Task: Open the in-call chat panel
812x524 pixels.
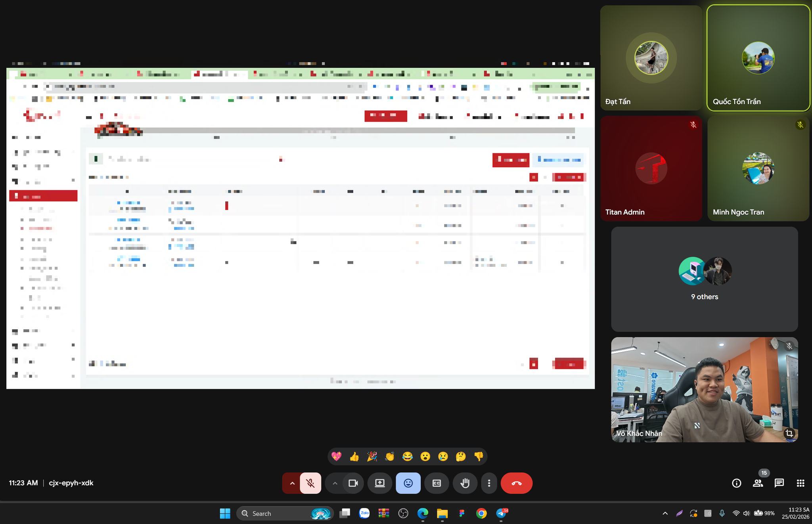Action: (x=779, y=483)
